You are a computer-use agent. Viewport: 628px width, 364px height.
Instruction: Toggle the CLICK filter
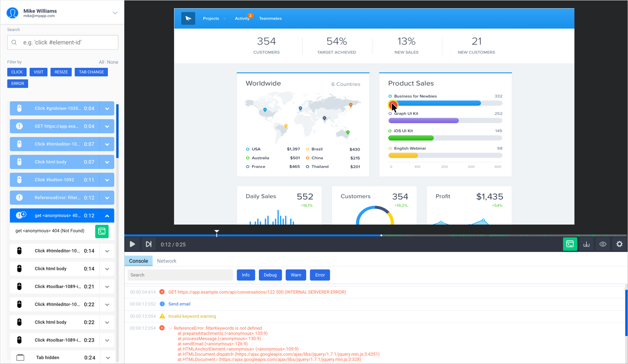point(17,72)
